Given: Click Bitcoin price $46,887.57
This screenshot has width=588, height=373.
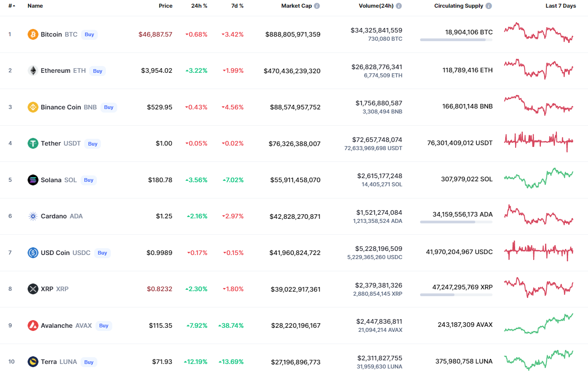Looking at the screenshot, I should (x=156, y=34).
